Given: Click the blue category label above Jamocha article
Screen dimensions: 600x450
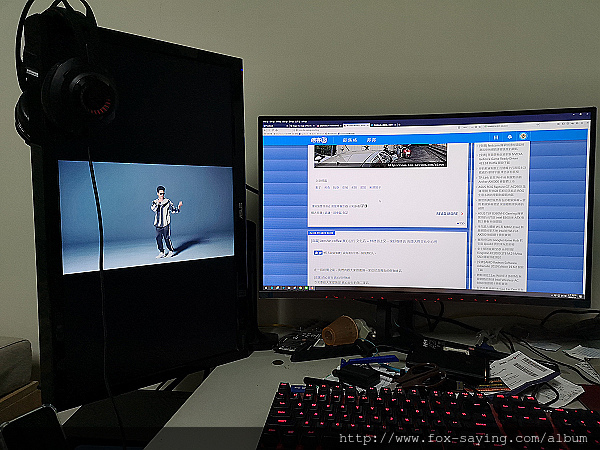Looking at the screenshot, I should click(321, 233).
